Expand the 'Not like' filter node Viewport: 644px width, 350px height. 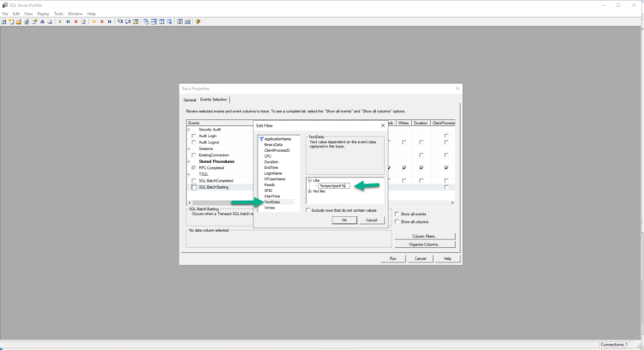pyautogui.click(x=309, y=191)
